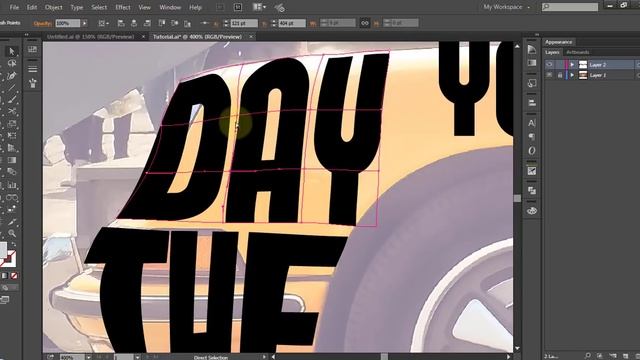640x360 pixels.
Task: Select the arrow selection tool in toolbox
Action: click(11, 51)
